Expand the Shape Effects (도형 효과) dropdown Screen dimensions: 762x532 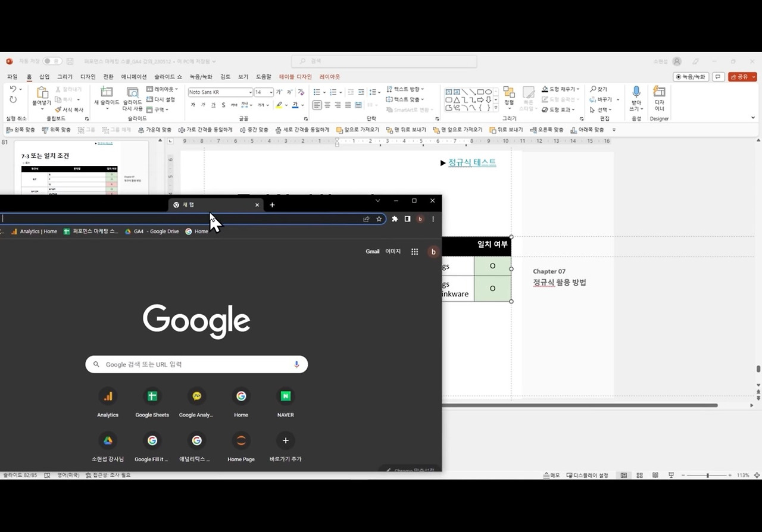pyautogui.click(x=558, y=109)
